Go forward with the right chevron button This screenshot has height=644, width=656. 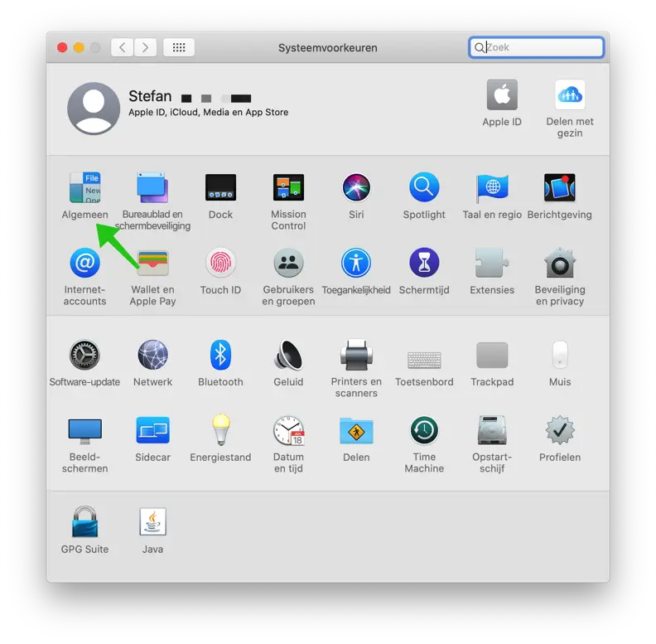[x=145, y=47]
